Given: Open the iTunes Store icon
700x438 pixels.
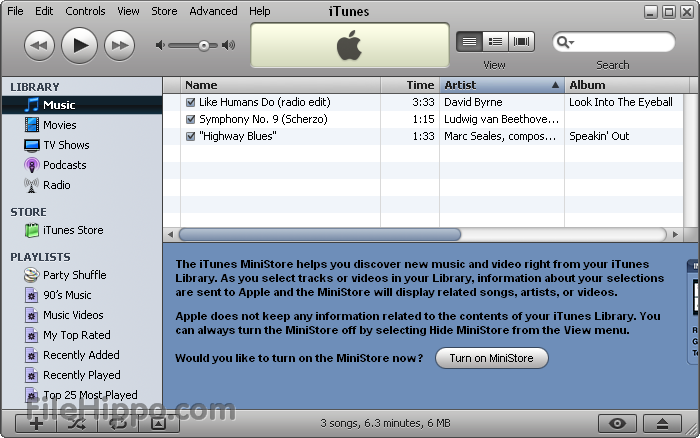Looking at the screenshot, I should point(32,230).
